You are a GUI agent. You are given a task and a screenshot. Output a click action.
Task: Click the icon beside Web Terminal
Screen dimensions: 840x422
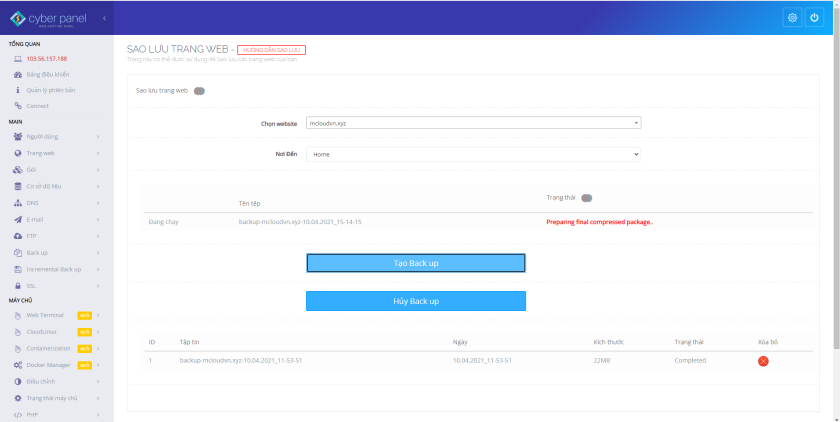(x=18, y=315)
